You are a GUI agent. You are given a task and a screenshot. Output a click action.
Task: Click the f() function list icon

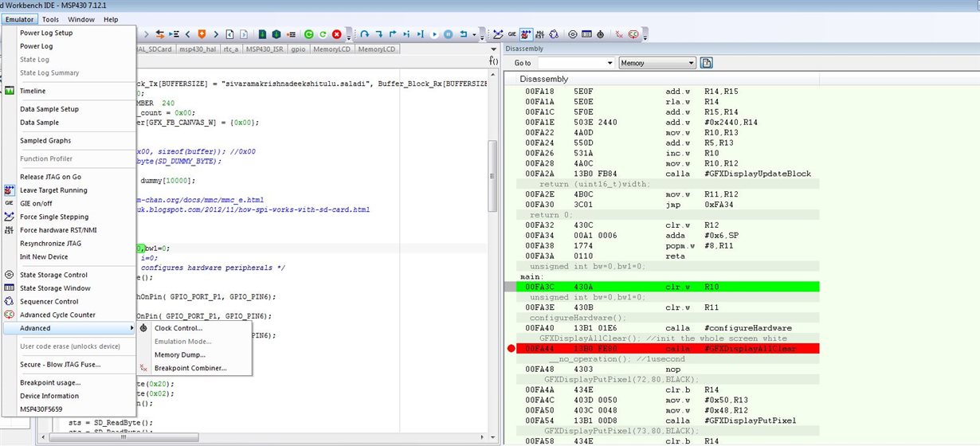(494, 61)
